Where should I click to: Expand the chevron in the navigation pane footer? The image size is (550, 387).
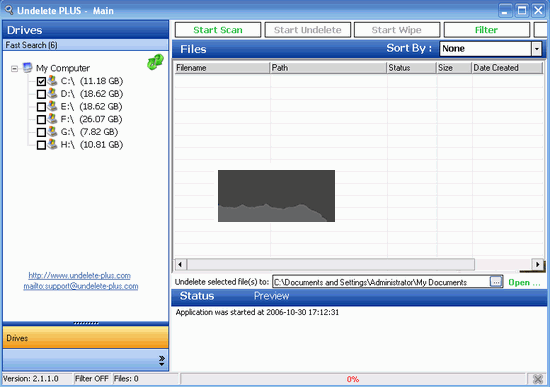tap(161, 361)
